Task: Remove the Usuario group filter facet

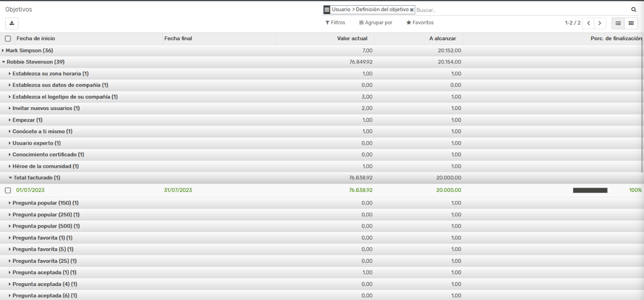Action: 412,10
